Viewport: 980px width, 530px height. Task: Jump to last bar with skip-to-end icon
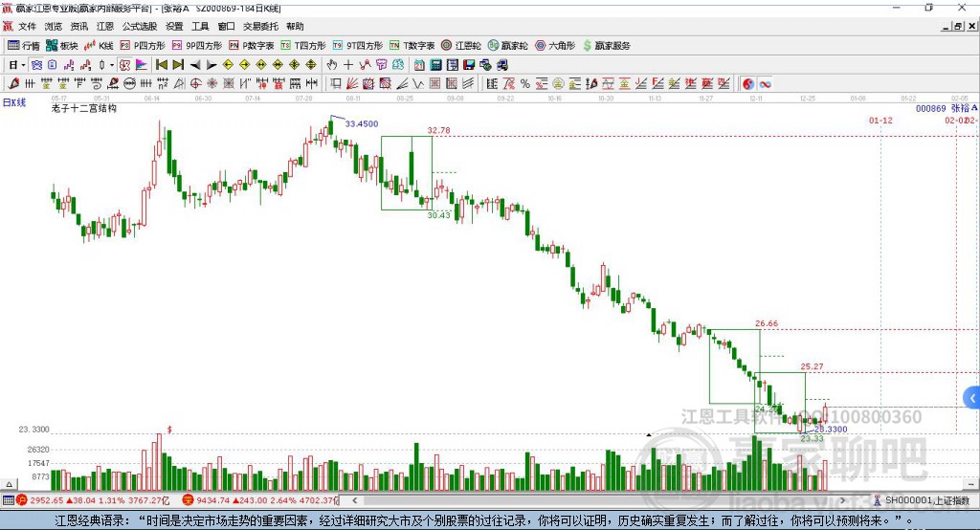178,65
